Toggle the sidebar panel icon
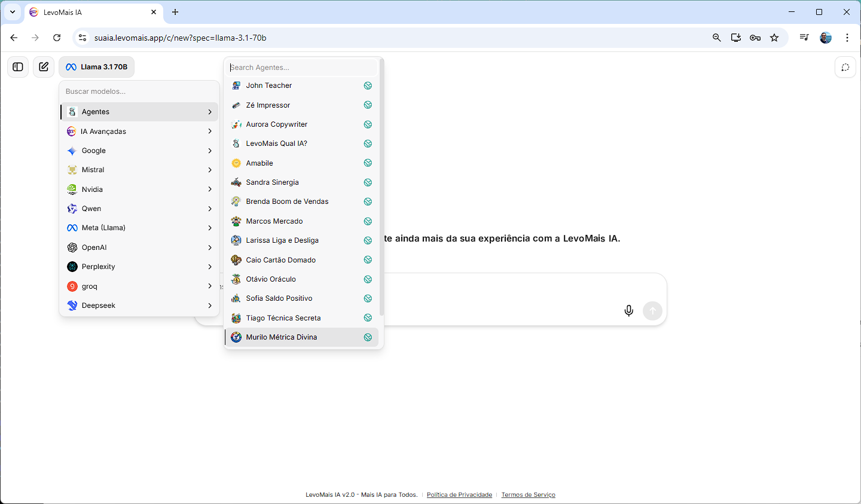Viewport: 861px width, 504px height. coord(18,67)
